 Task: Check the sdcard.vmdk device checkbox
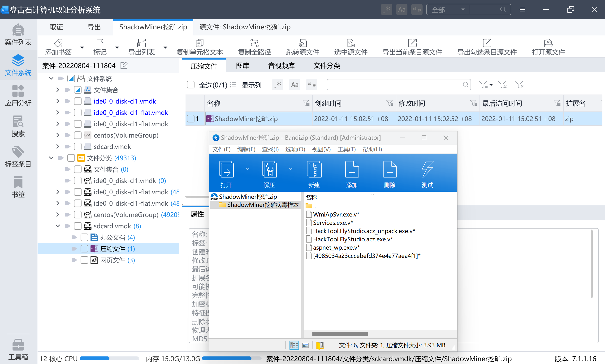(78, 147)
